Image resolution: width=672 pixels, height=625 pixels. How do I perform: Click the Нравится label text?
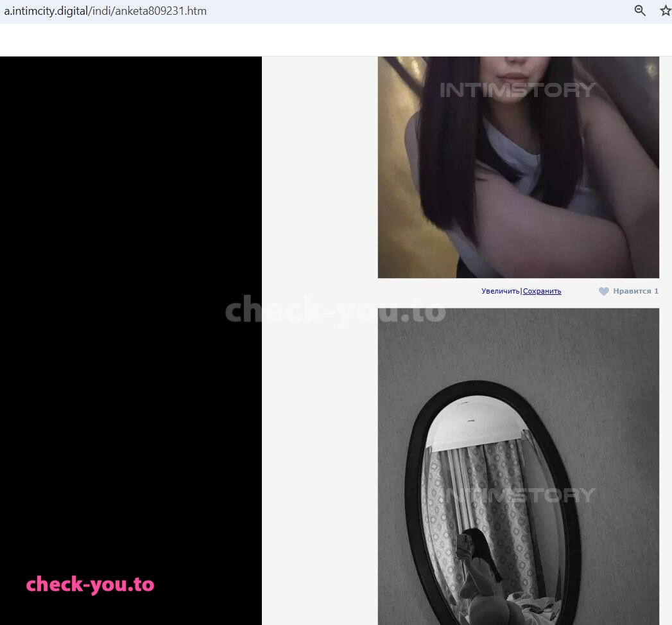632,291
